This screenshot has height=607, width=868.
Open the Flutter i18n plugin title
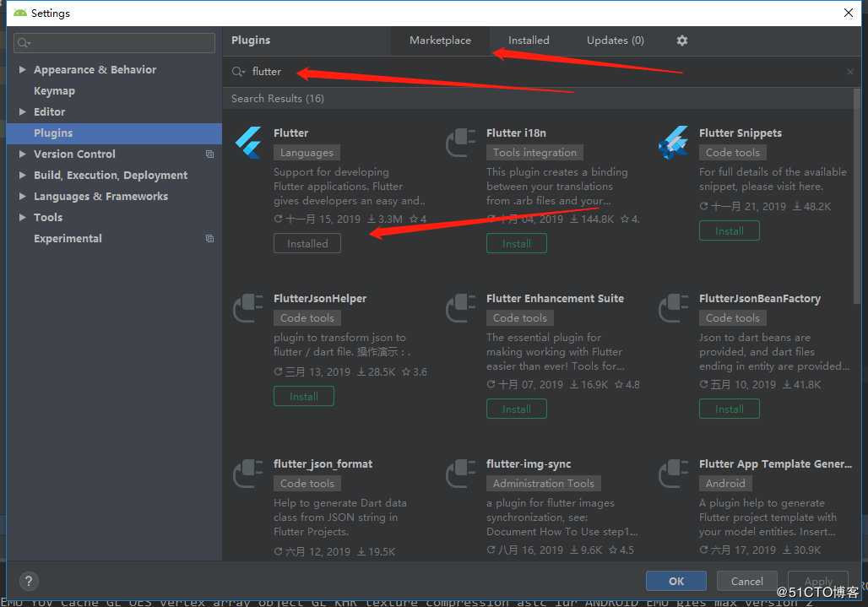tap(516, 133)
